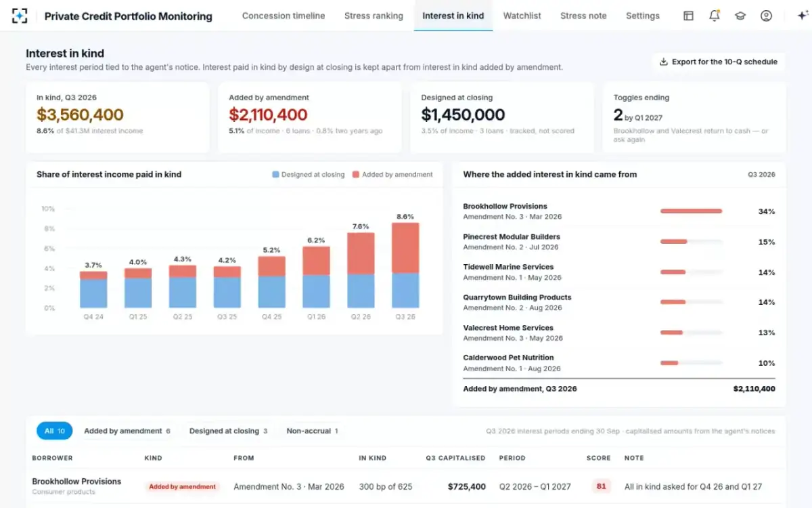Select the All 10 filter chip
This screenshot has height=508, width=812.
(x=54, y=431)
